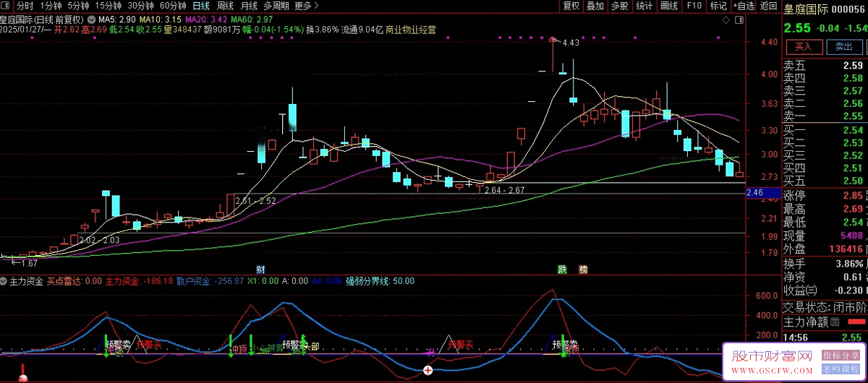Click the MA5: 2.90 indicator label

point(116,19)
